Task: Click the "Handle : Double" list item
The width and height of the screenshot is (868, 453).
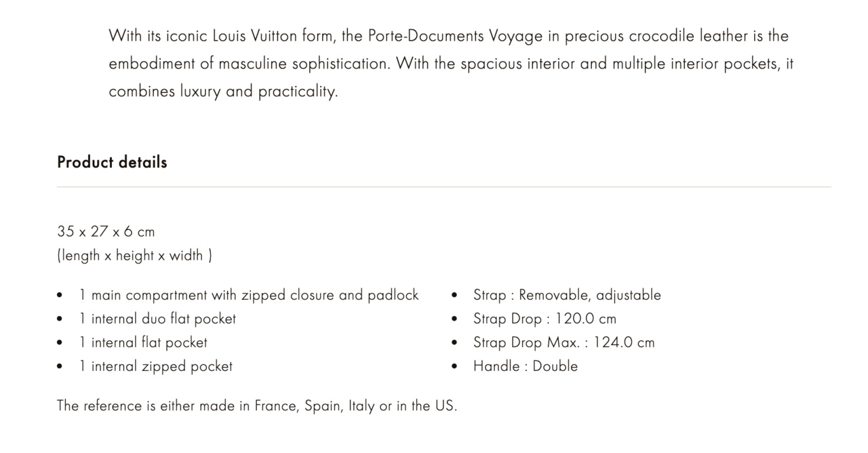Action: (x=526, y=366)
